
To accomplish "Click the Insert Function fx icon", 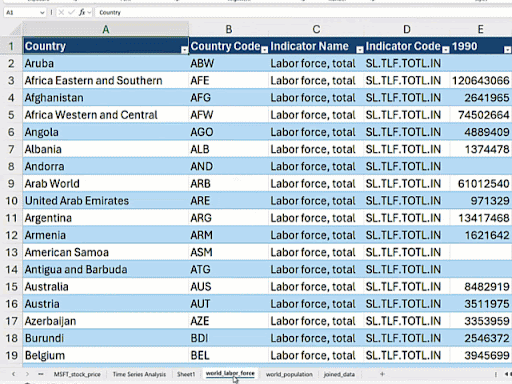I will tap(82, 12).
